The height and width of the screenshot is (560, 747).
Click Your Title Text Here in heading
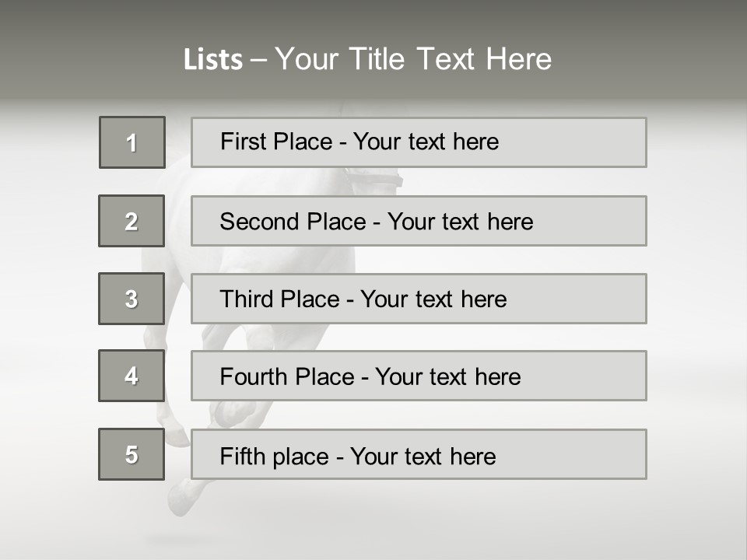(x=413, y=60)
